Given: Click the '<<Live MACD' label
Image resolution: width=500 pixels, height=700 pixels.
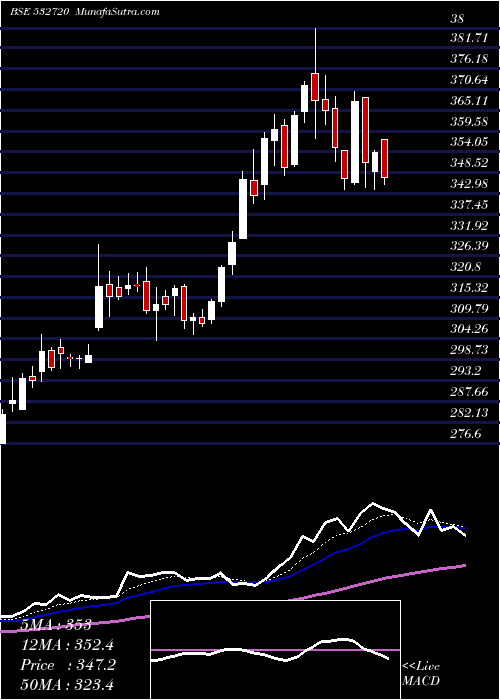Looking at the screenshot, I should click(x=421, y=673).
